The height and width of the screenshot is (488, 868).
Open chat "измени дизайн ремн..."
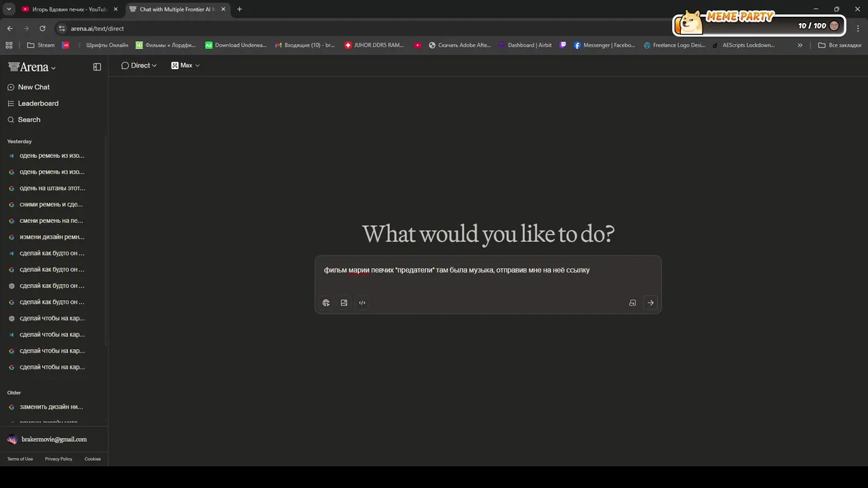pyautogui.click(x=52, y=237)
